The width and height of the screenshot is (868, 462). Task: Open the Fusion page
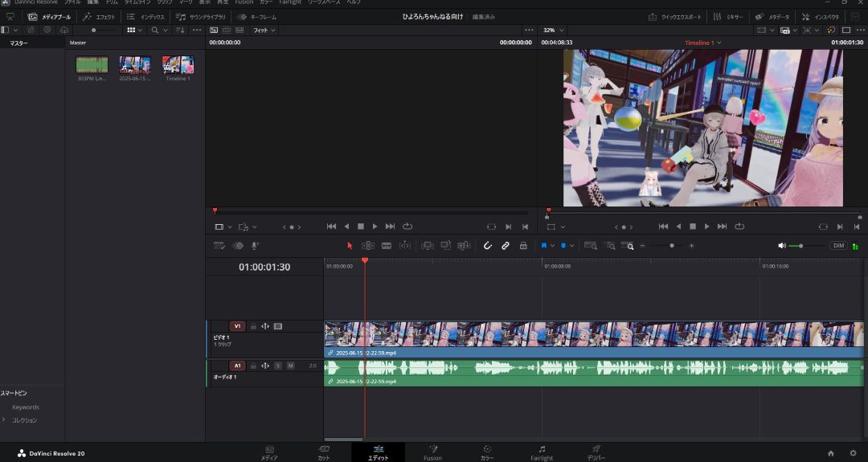(432, 452)
